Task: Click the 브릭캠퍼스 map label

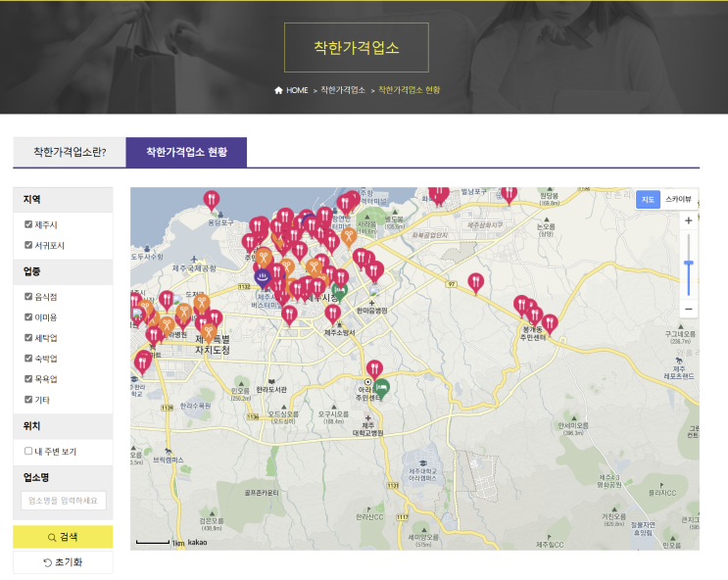Action: pyautogui.click(x=169, y=459)
